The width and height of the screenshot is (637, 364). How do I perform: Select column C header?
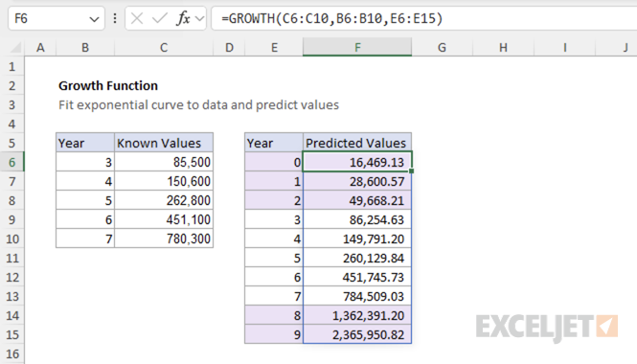pyautogui.click(x=164, y=48)
